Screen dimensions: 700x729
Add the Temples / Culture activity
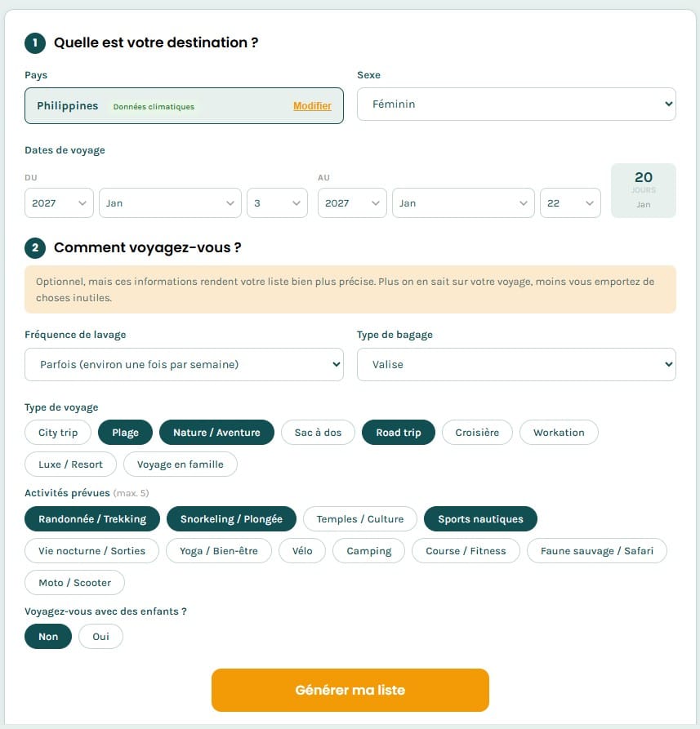coord(359,518)
